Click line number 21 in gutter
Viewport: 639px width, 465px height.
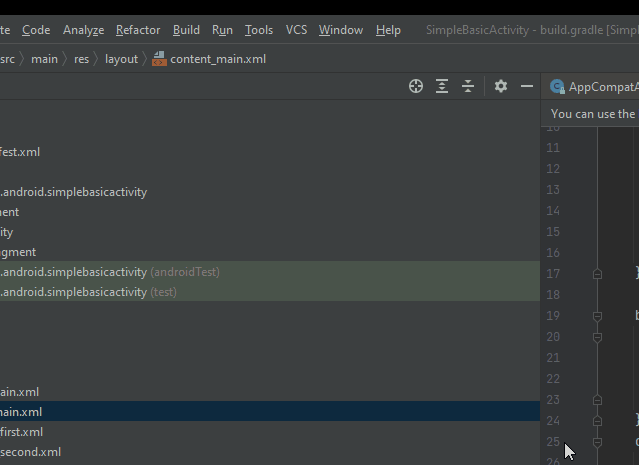tap(553, 358)
